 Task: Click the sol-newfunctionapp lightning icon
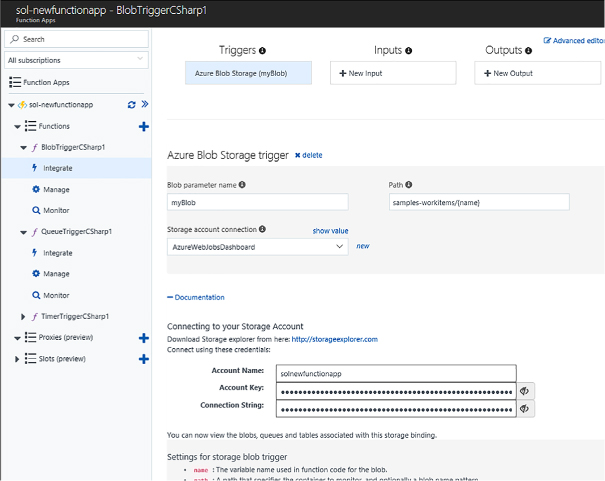click(x=22, y=105)
